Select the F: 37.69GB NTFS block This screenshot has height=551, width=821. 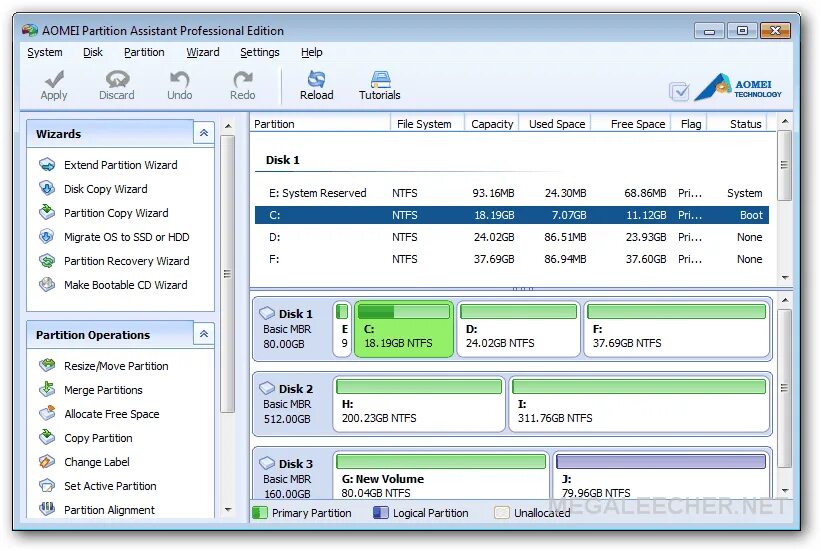[676, 329]
